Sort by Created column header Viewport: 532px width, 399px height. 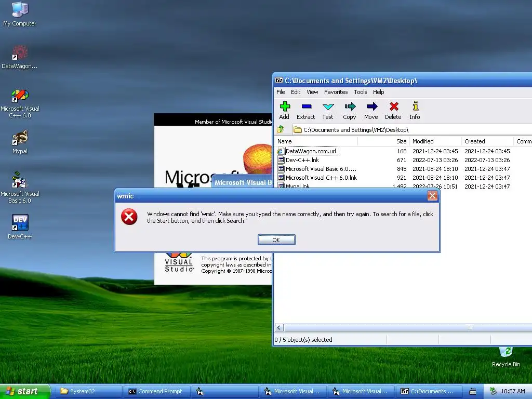click(487, 141)
